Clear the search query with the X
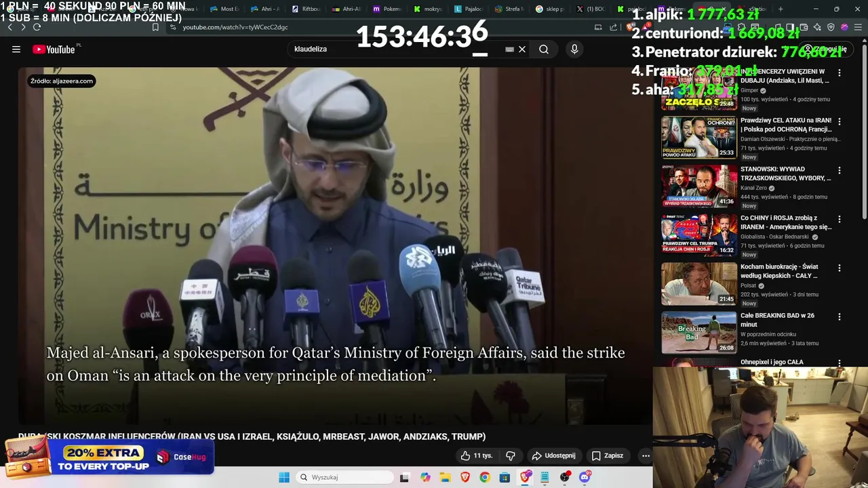This screenshot has height=488, width=868. 522,49
